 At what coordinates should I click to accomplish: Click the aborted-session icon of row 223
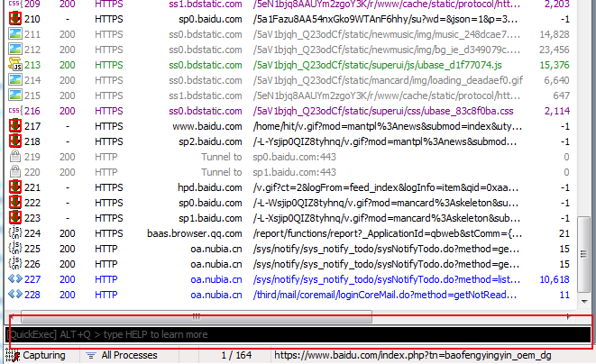click(x=14, y=218)
